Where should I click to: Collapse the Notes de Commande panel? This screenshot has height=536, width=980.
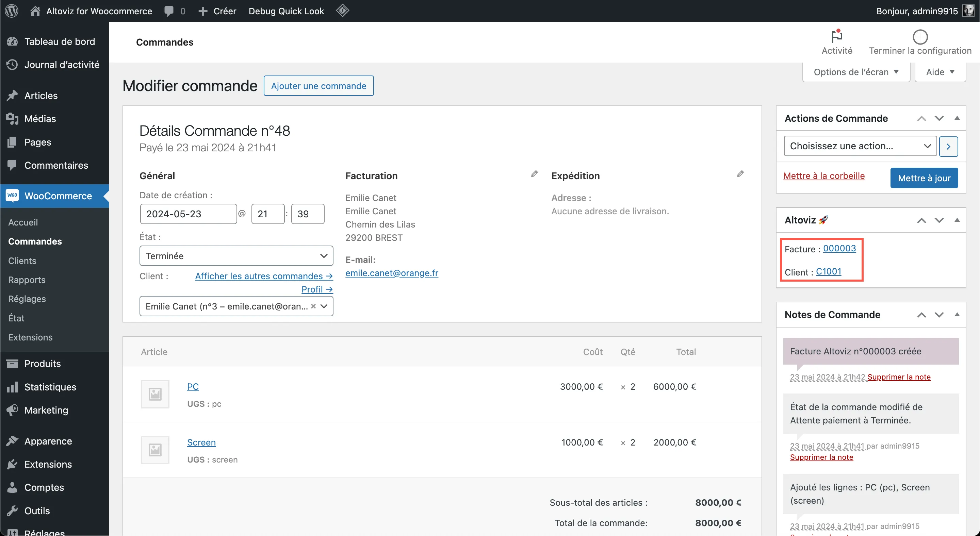tap(957, 314)
